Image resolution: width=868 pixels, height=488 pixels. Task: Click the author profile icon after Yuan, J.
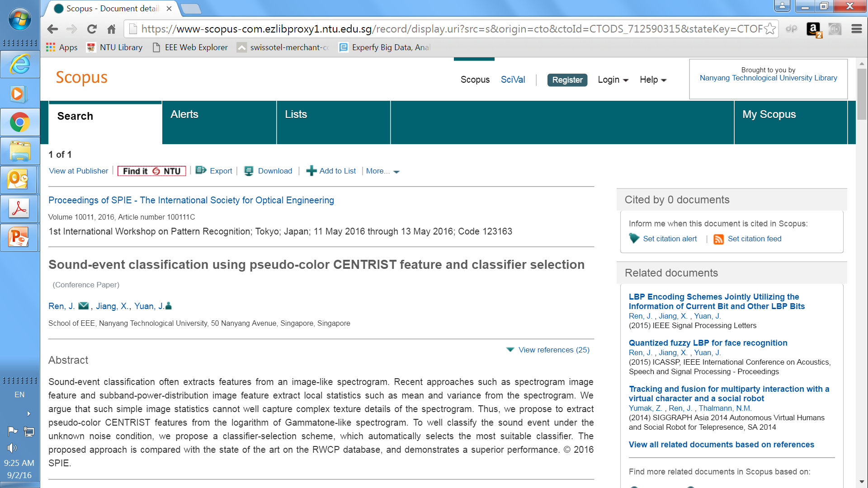click(169, 306)
